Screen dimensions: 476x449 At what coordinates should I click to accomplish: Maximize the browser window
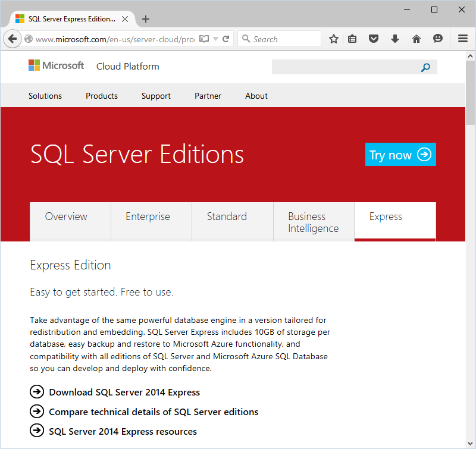(434, 10)
